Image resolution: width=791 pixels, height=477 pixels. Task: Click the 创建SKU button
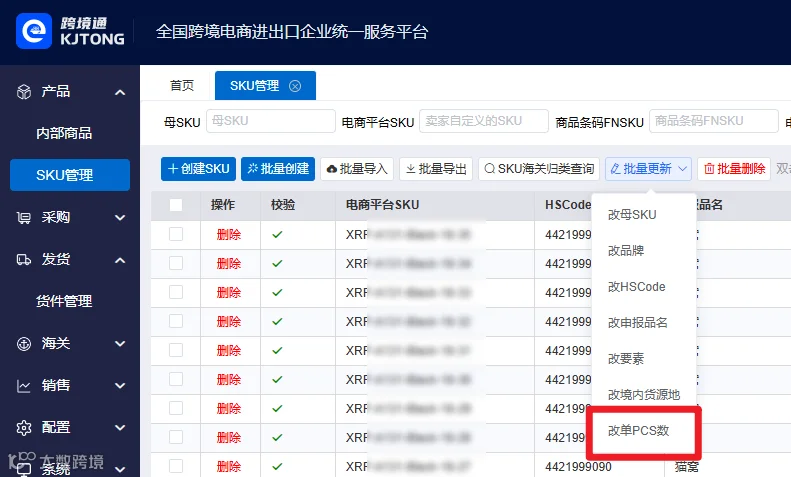click(198, 169)
